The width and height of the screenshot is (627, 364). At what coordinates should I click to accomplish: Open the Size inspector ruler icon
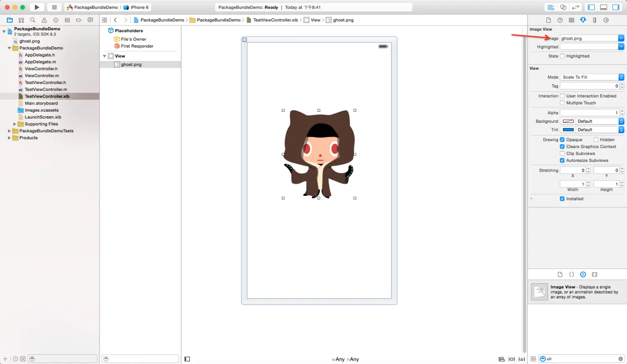[x=594, y=20]
